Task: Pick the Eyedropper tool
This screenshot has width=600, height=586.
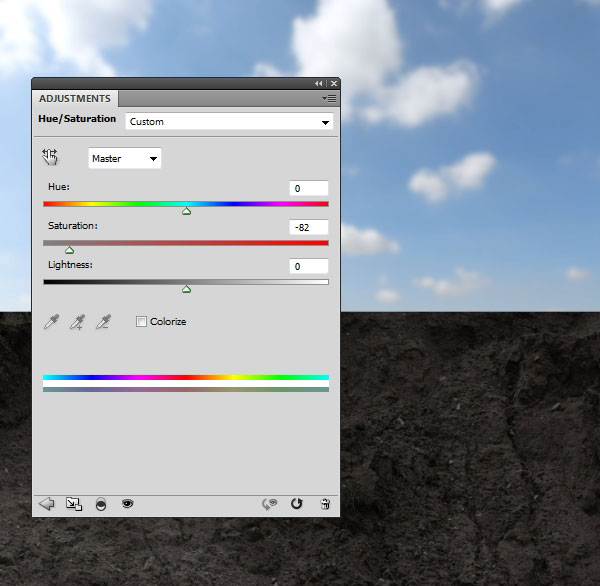Action: (51, 322)
